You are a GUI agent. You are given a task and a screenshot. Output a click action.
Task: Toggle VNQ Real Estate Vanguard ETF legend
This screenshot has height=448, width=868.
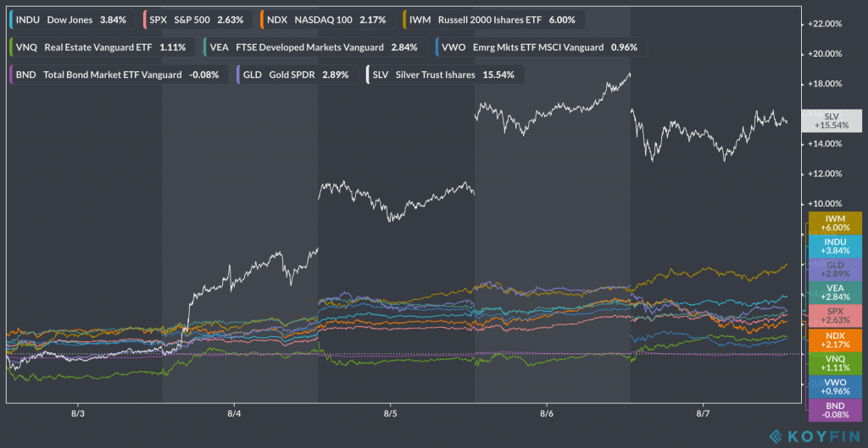point(100,47)
